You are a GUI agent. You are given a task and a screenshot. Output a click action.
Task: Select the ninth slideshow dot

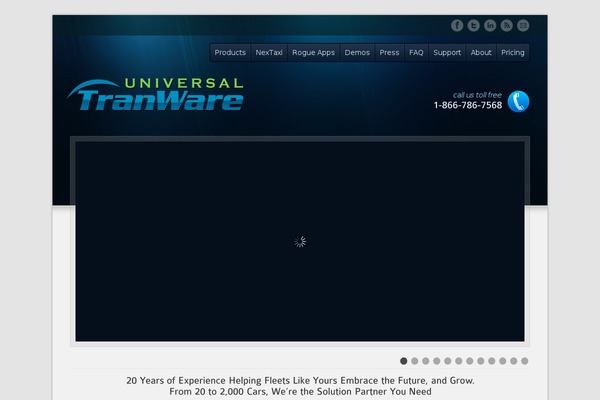coord(492,361)
